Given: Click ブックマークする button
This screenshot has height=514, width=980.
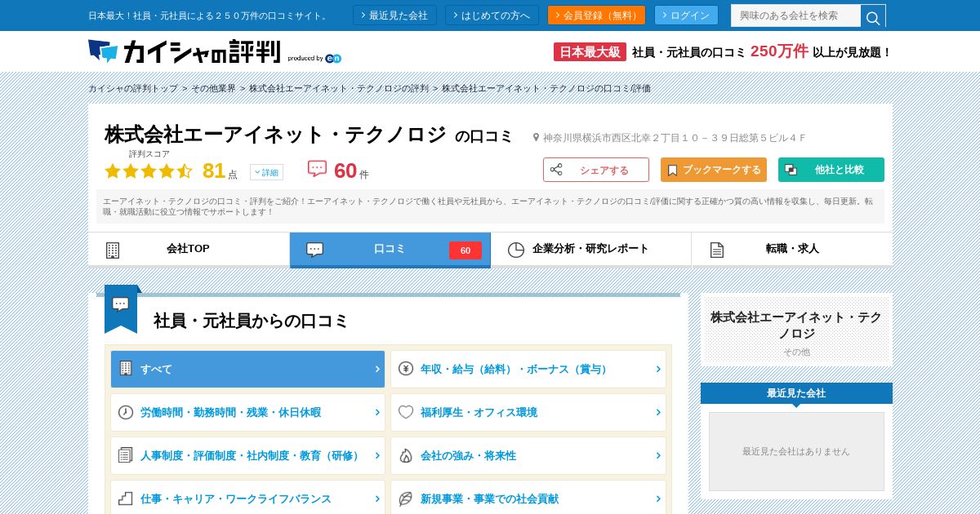Looking at the screenshot, I should (714, 170).
